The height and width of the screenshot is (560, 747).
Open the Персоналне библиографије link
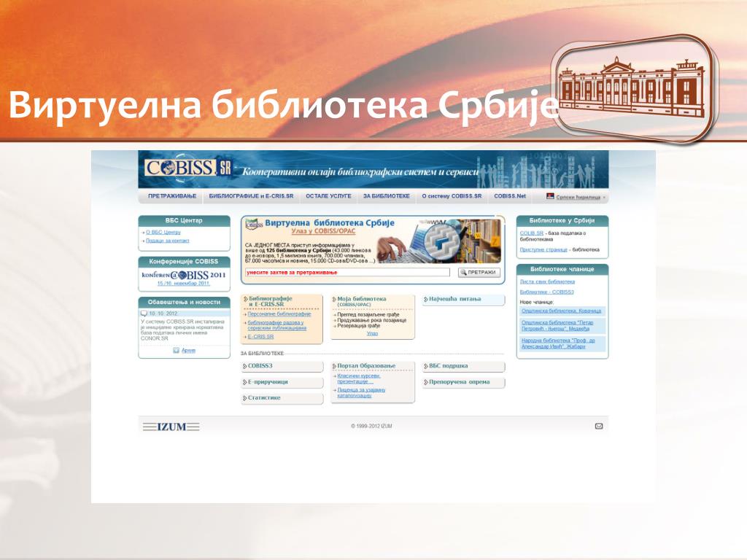[x=279, y=314]
